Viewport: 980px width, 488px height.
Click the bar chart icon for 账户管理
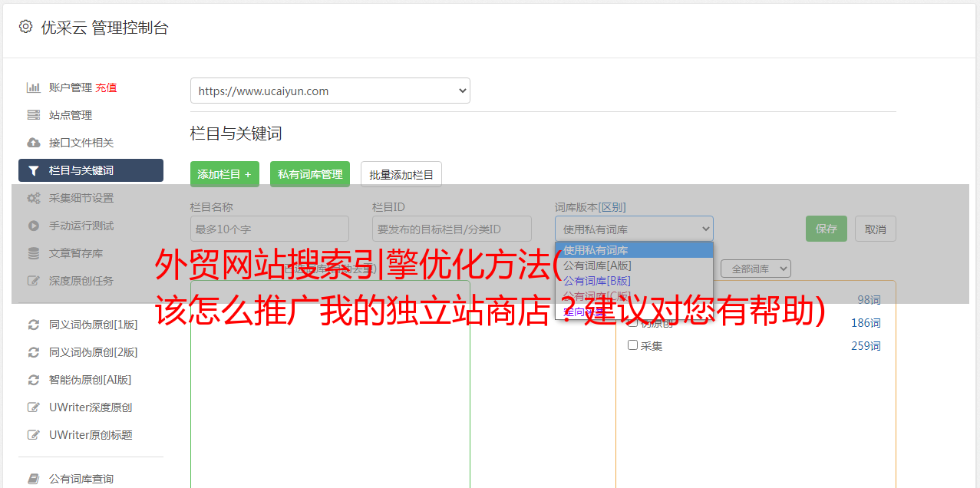pyautogui.click(x=34, y=87)
